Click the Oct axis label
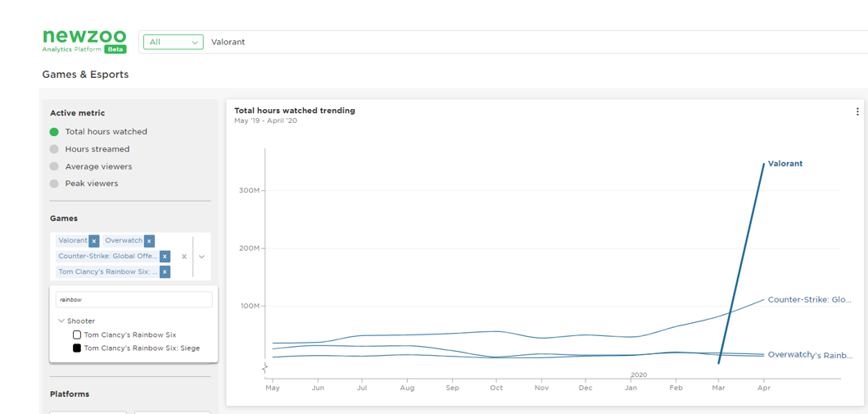The width and height of the screenshot is (868, 414). (x=496, y=388)
